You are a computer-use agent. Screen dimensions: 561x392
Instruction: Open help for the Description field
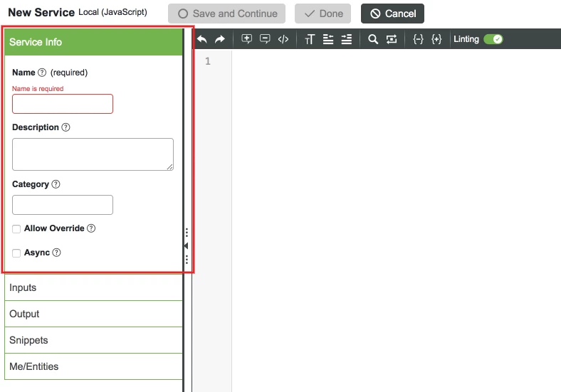(65, 127)
